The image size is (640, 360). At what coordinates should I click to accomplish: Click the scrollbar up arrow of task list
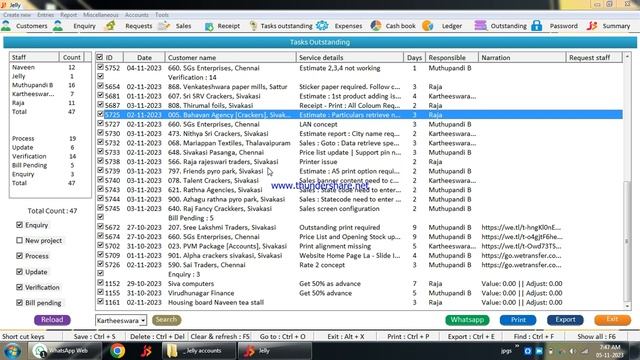pos(627,56)
